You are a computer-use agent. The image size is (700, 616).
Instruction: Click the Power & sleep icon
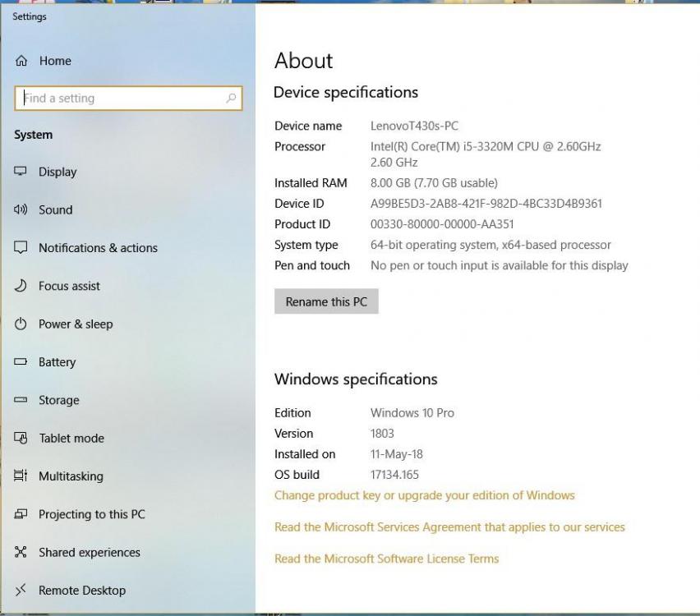tap(21, 324)
